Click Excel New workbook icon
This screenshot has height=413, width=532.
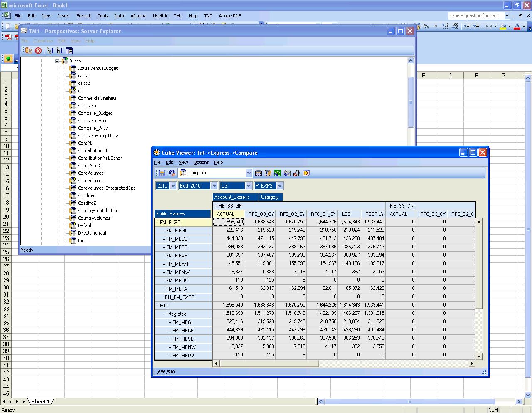click(x=8, y=26)
